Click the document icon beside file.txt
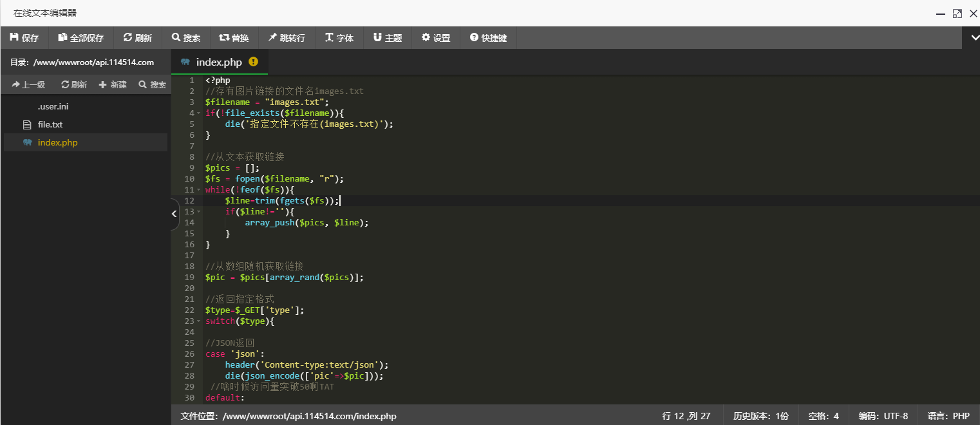This screenshot has height=425, width=980. click(26, 124)
